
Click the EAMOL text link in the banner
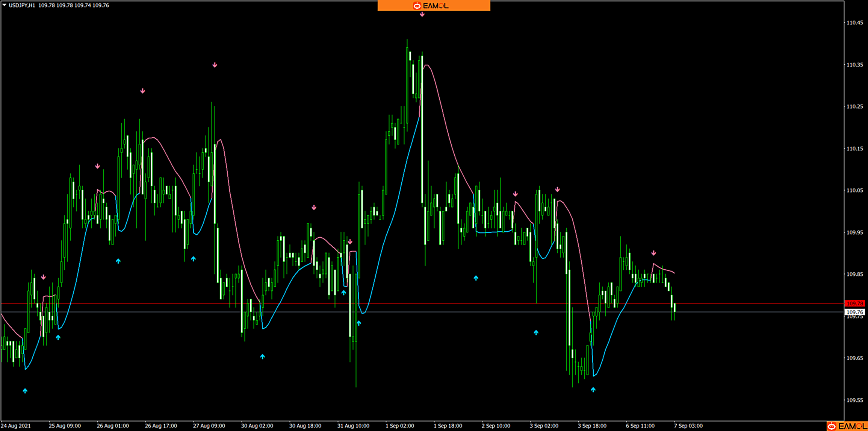click(x=436, y=5)
